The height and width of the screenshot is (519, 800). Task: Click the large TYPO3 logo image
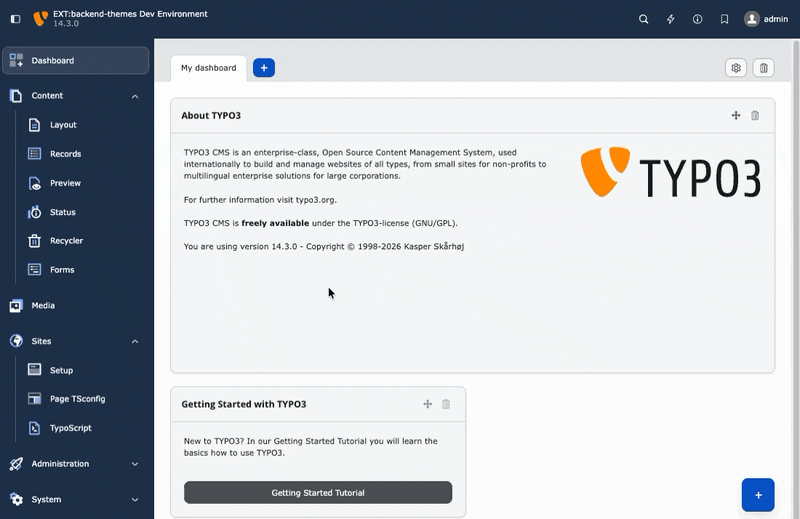[x=671, y=172]
